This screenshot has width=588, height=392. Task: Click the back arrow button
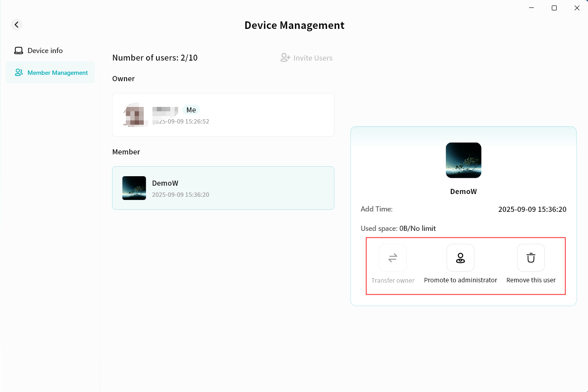(x=17, y=25)
